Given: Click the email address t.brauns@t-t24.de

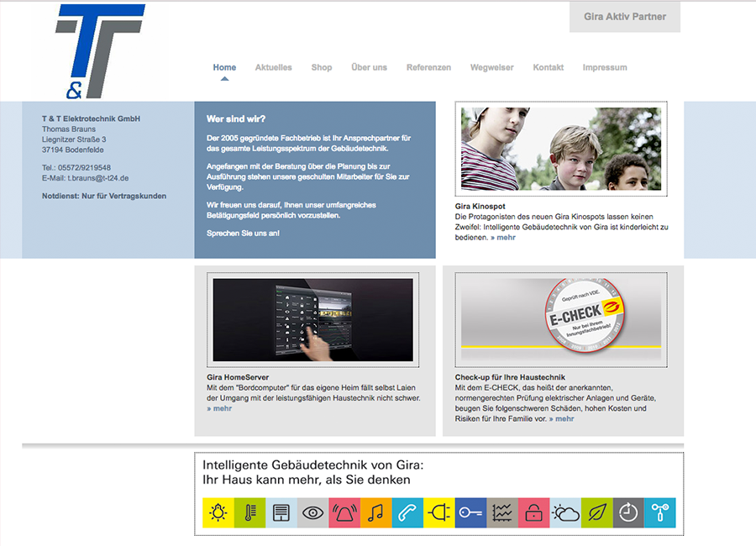Looking at the screenshot, I should [x=98, y=178].
